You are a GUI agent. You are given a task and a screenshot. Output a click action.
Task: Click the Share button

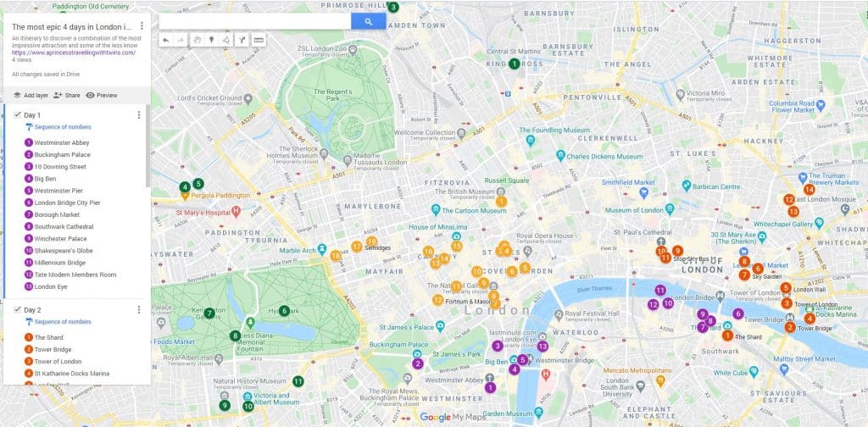67,95
